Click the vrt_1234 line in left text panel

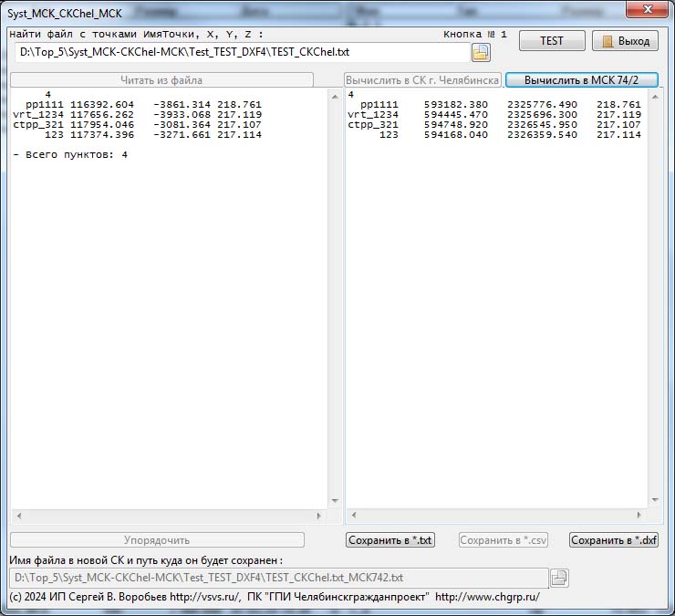pos(137,115)
